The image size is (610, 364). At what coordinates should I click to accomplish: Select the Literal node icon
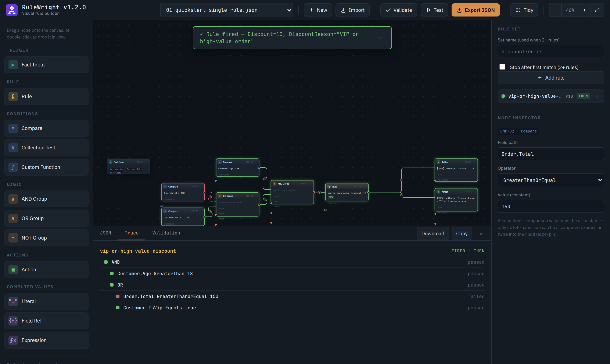coord(13,301)
